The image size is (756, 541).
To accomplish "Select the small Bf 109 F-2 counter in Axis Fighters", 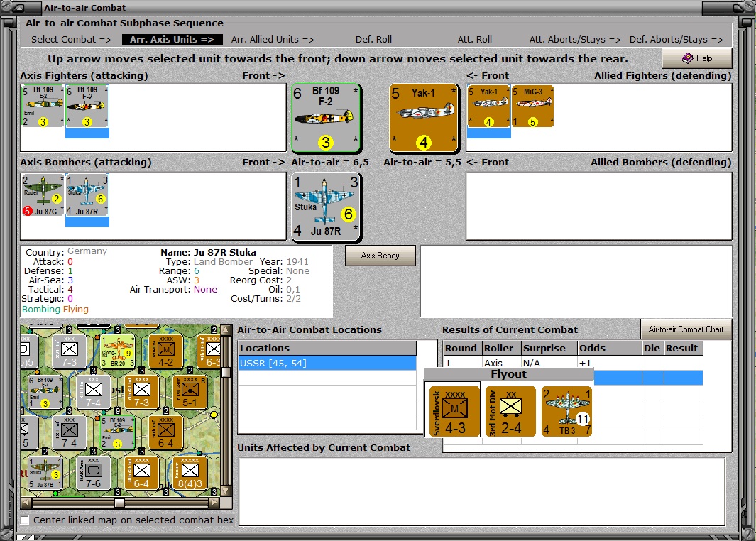I will pyautogui.click(x=87, y=106).
